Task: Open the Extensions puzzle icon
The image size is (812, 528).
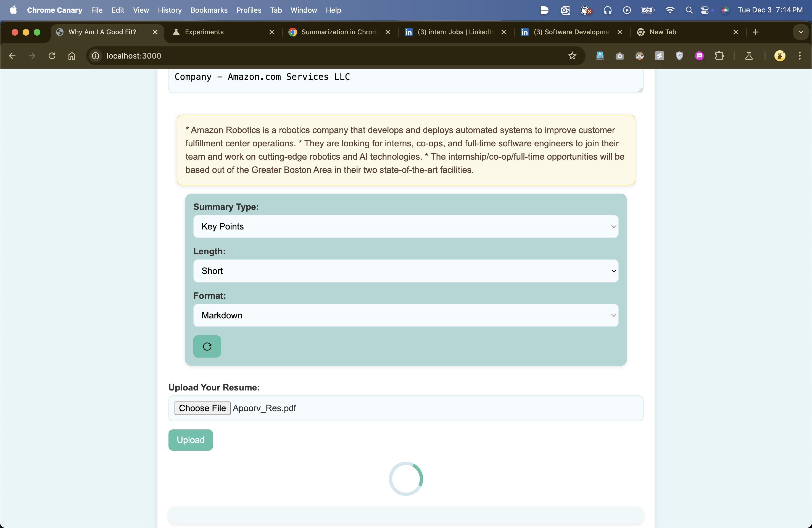Action: point(719,56)
